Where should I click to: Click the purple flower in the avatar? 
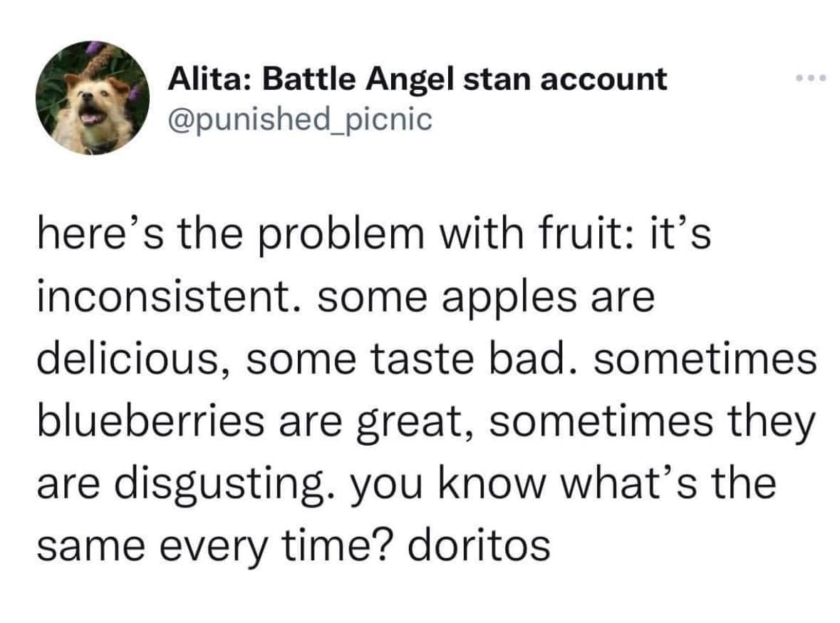point(90,48)
